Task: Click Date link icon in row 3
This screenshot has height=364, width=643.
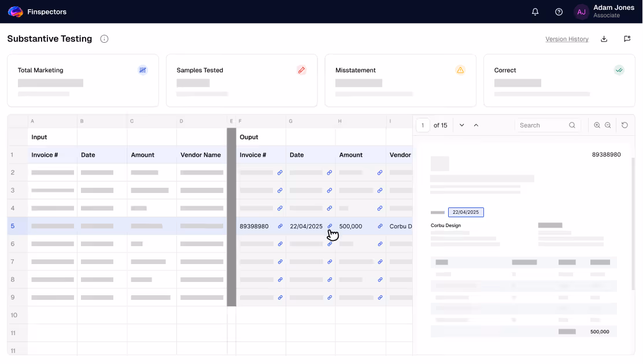Action: 329,191
